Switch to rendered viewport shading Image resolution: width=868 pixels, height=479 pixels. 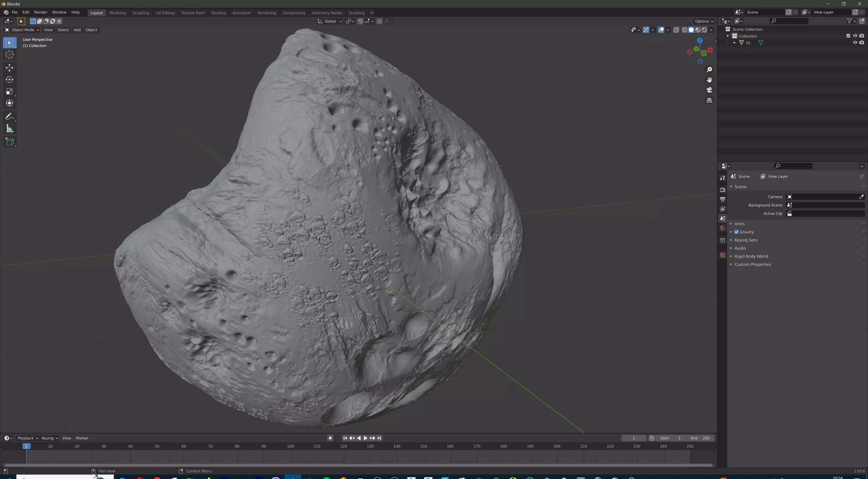click(704, 30)
